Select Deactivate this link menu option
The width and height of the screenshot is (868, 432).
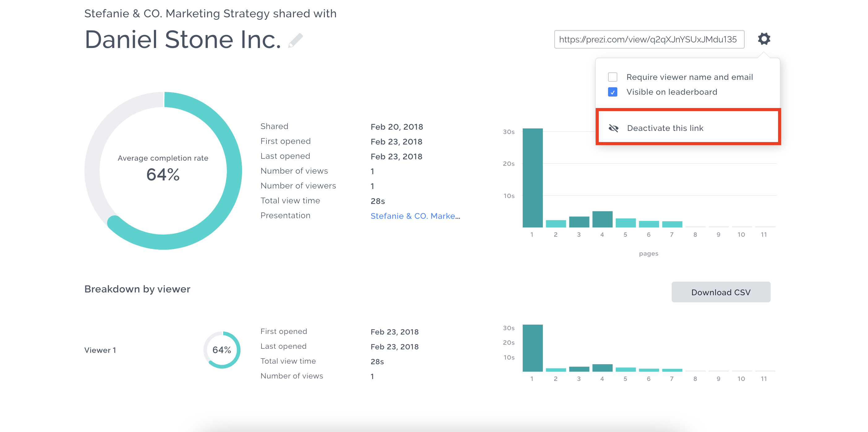coord(665,128)
